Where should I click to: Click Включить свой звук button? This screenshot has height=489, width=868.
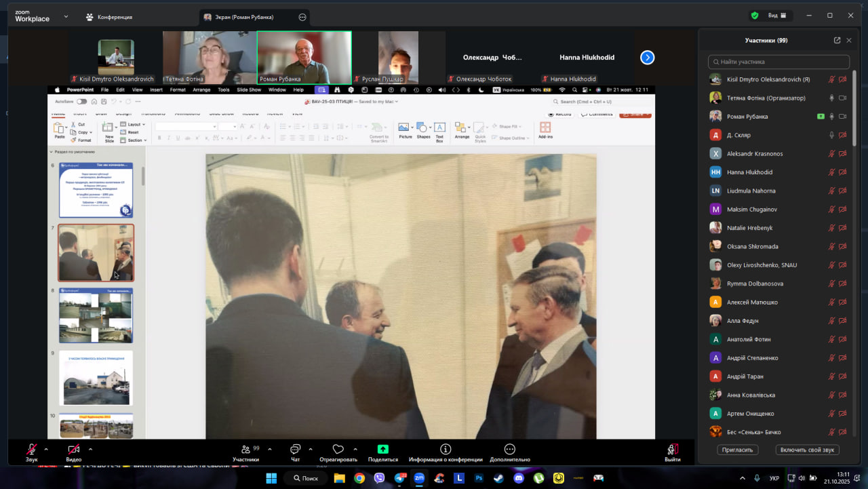click(x=807, y=450)
